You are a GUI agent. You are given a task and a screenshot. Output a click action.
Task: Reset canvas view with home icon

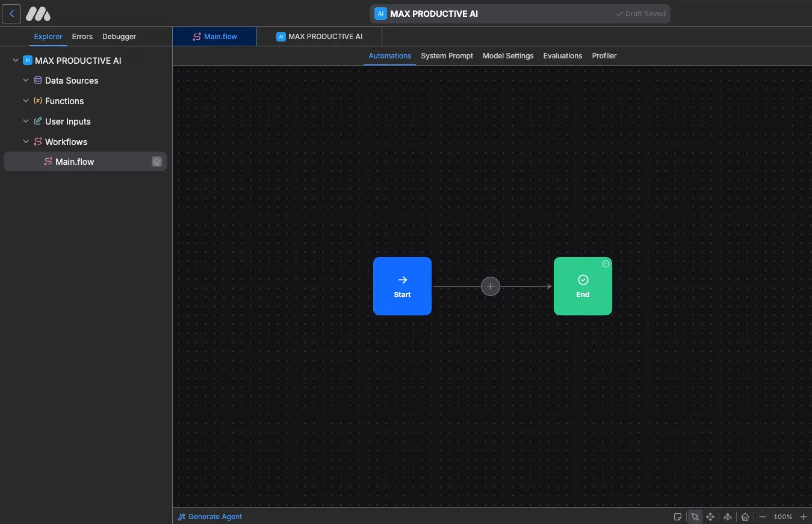point(745,517)
